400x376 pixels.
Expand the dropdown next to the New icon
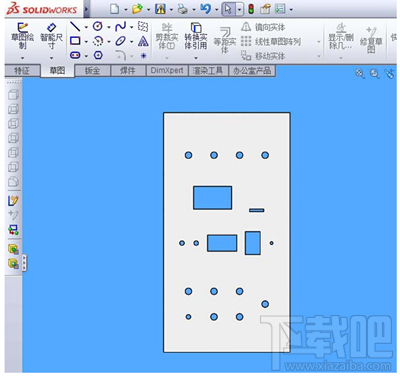pyautogui.click(x=126, y=10)
